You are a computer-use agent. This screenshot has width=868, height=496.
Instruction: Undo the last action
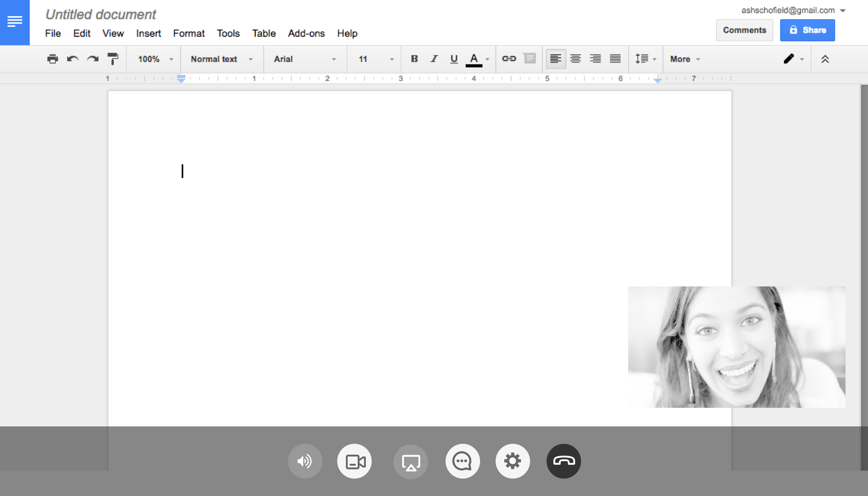click(x=72, y=59)
